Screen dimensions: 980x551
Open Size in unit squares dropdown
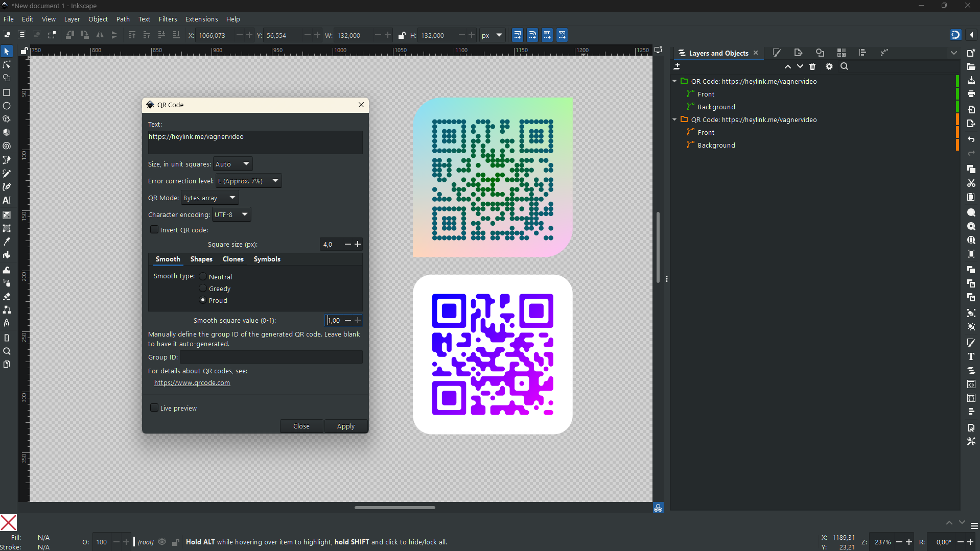click(x=232, y=164)
